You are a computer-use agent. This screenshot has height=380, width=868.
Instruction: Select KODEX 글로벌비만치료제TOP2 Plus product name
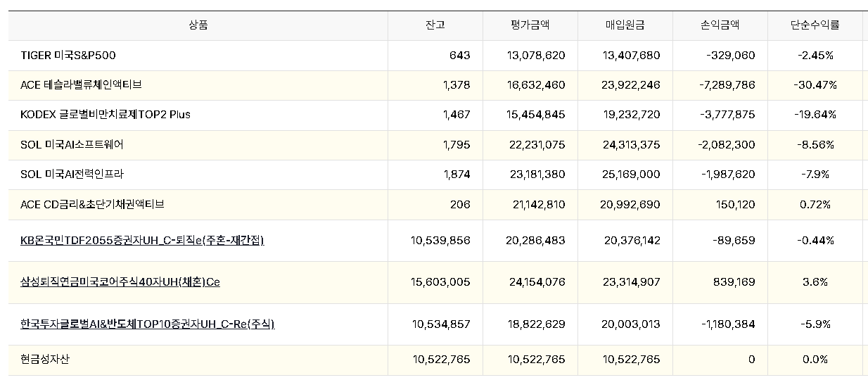coord(106,114)
